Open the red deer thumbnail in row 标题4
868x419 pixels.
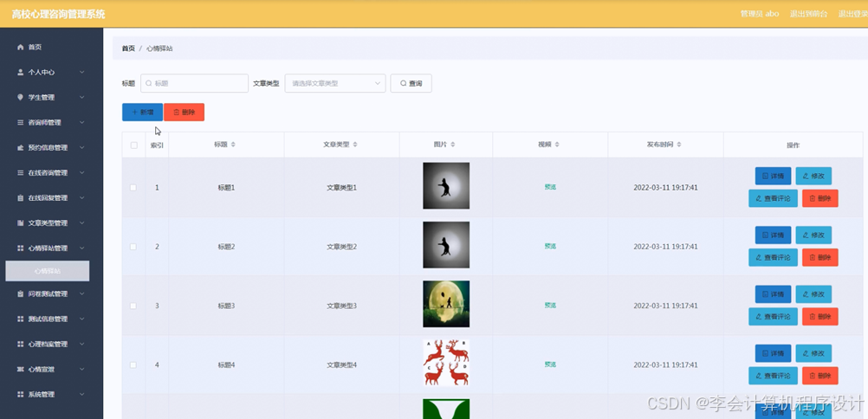click(446, 363)
